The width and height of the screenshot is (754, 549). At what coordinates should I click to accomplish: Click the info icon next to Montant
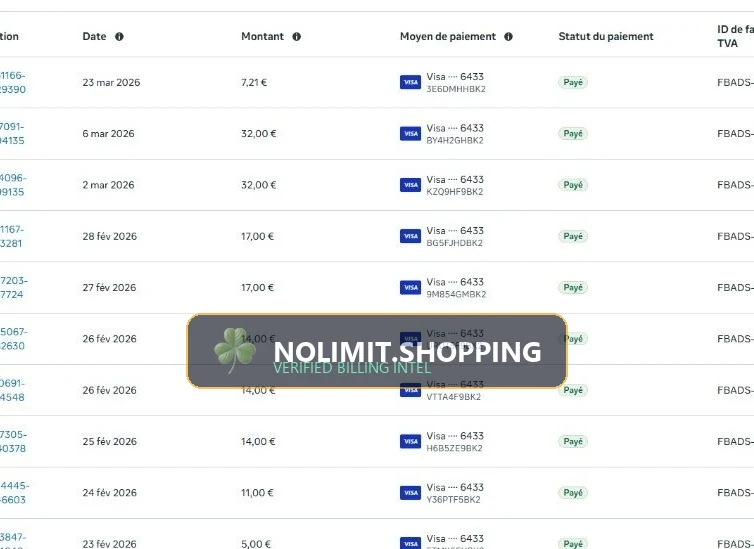[x=297, y=37]
